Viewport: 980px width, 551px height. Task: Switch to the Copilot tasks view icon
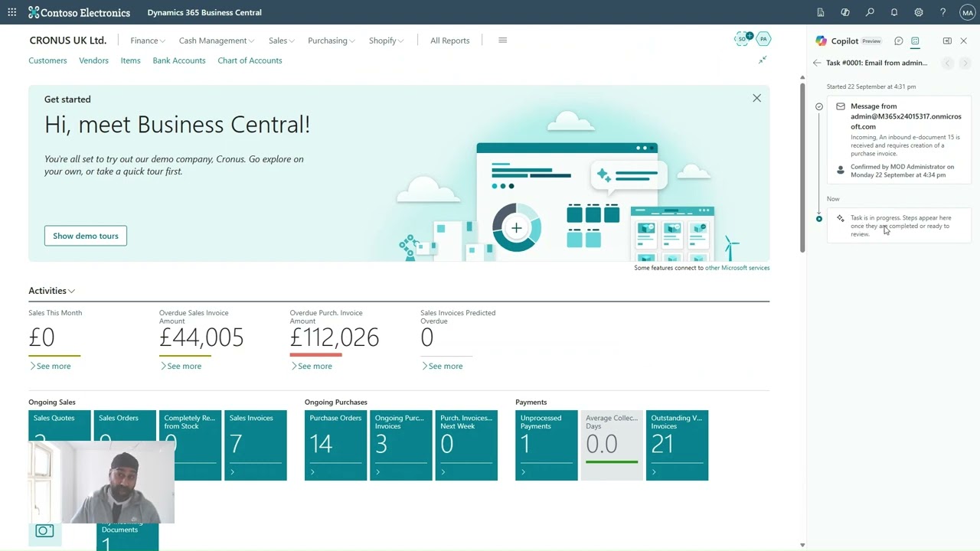coord(915,41)
